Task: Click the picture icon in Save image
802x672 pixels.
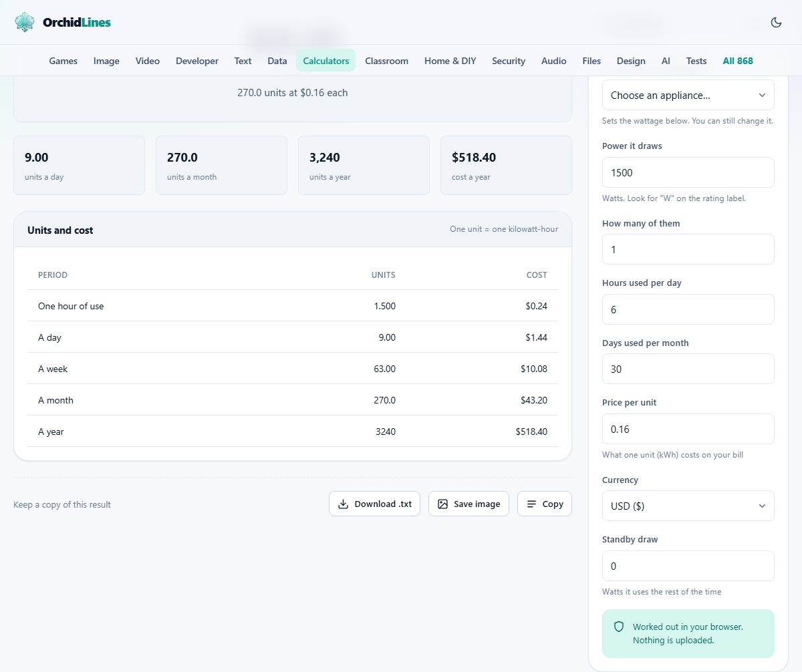Action: coord(442,504)
